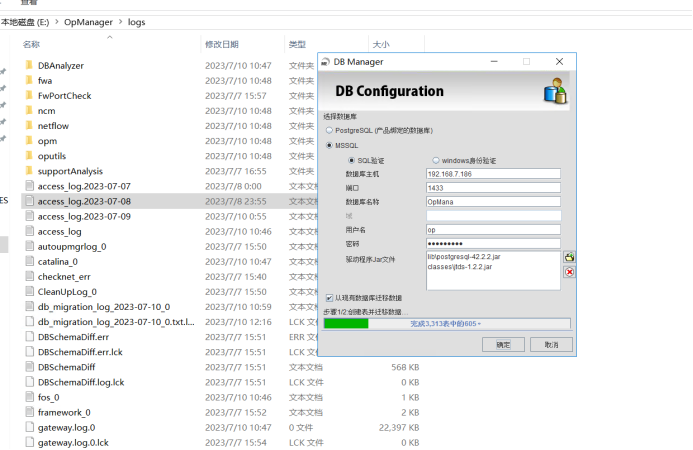Click the 确定 button

pyautogui.click(x=503, y=344)
